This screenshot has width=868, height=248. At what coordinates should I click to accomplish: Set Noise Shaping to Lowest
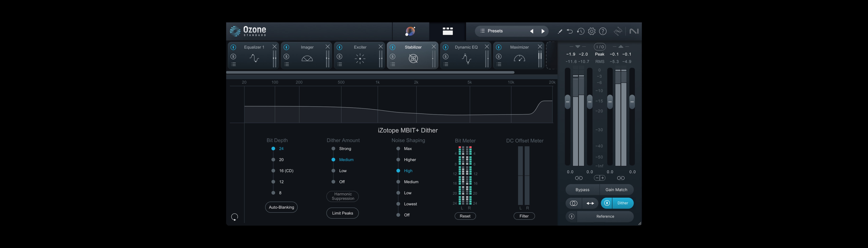[x=407, y=204]
